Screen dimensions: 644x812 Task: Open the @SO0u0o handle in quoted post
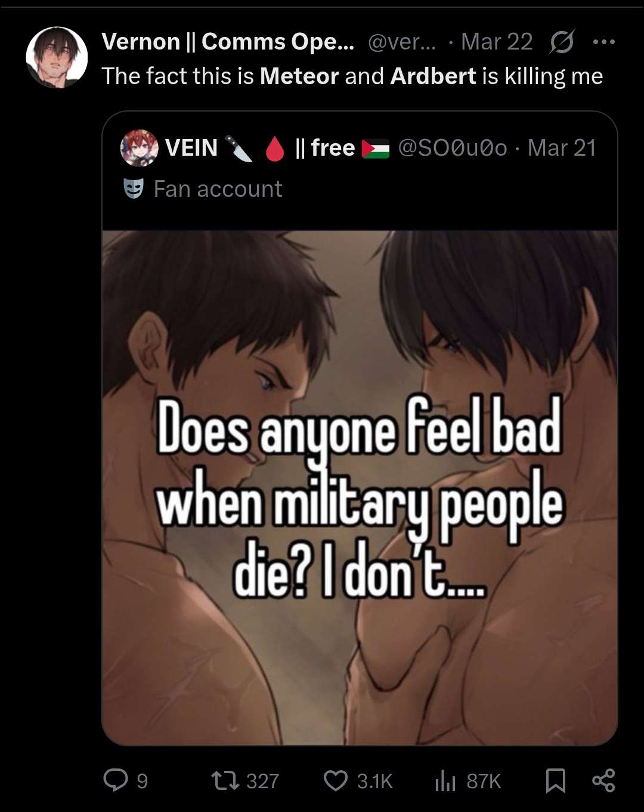[x=453, y=148]
